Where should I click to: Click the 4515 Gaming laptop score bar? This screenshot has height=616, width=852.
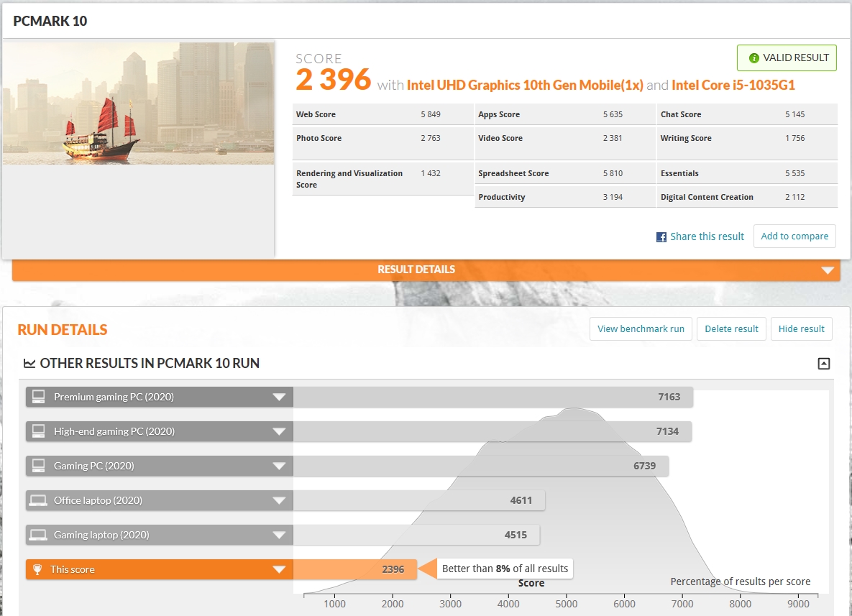coord(417,535)
